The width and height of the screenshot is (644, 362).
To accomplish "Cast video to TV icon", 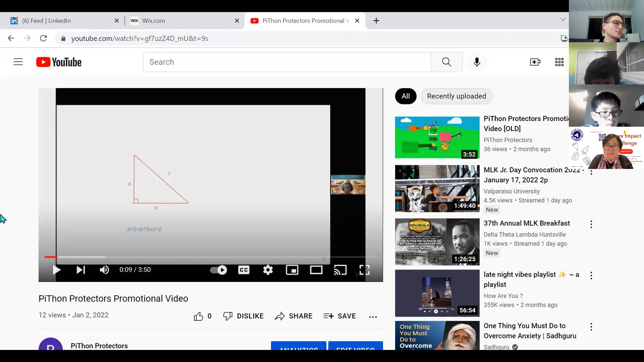I will click(x=340, y=270).
